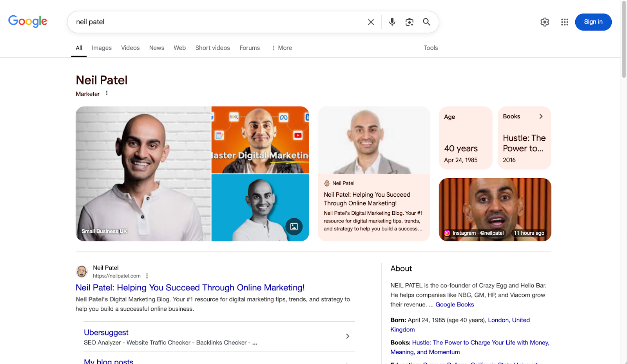
Task: Open three-dot options next to Marketer
Action: [107, 93]
